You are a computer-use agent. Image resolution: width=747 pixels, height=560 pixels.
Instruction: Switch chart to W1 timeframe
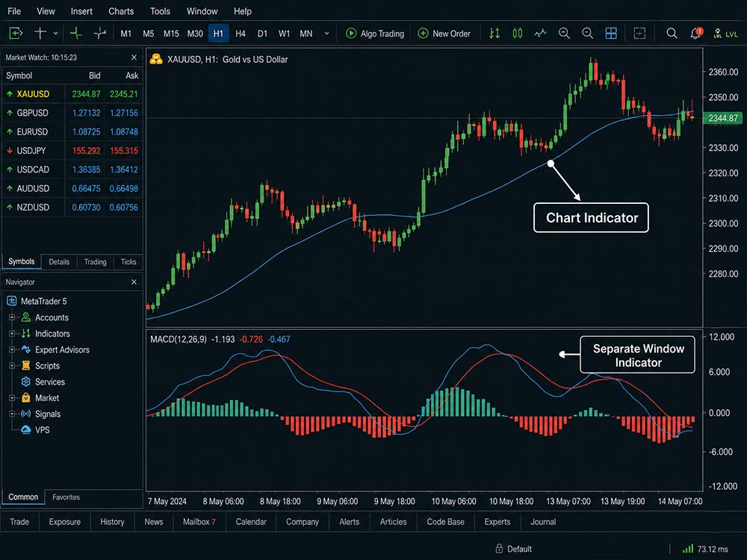284,34
